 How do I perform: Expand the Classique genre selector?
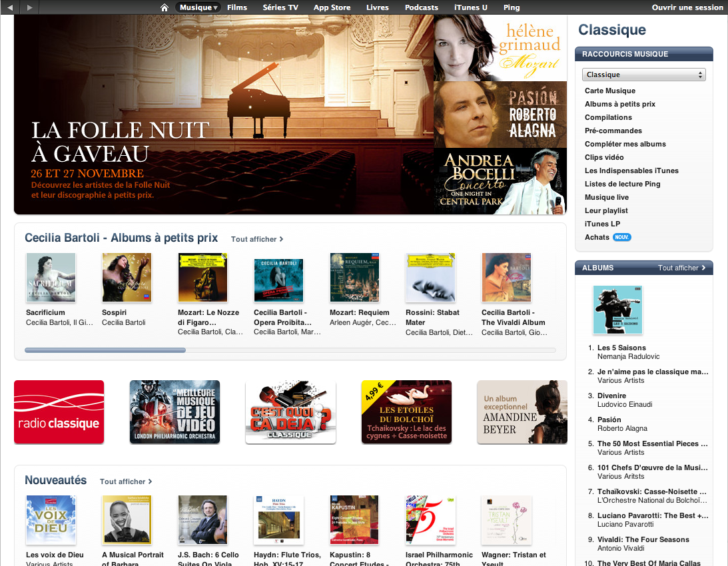643,75
